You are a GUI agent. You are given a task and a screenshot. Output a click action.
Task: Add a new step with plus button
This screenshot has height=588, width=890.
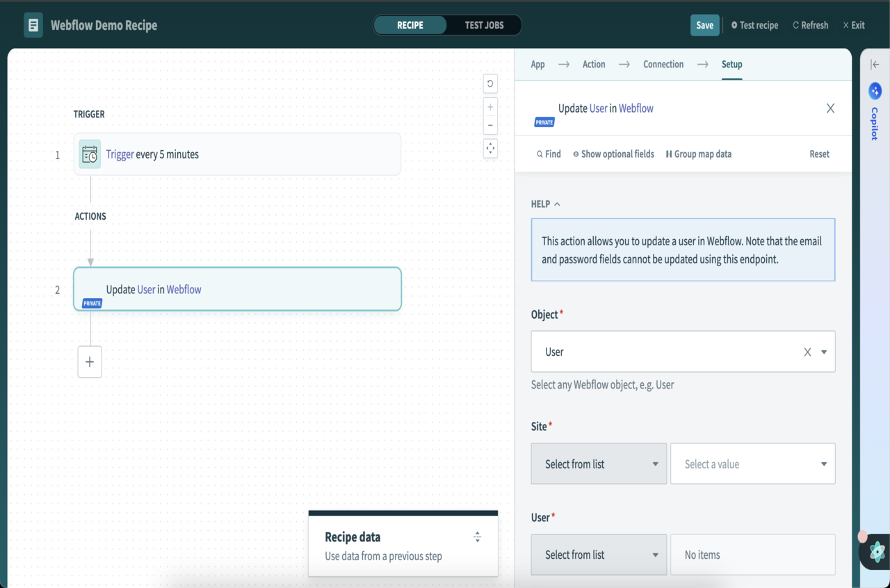[90, 362]
